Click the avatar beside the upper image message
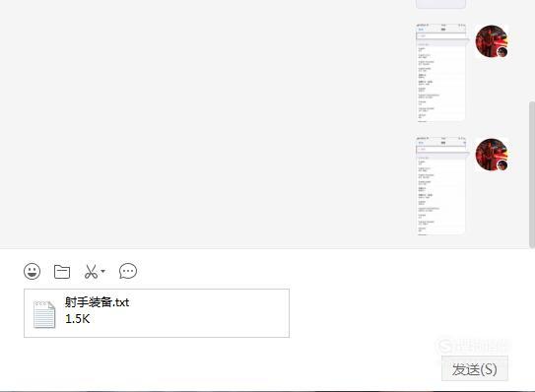The width and height of the screenshot is (535, 392). pyautogui.click(x=492, y=41)
